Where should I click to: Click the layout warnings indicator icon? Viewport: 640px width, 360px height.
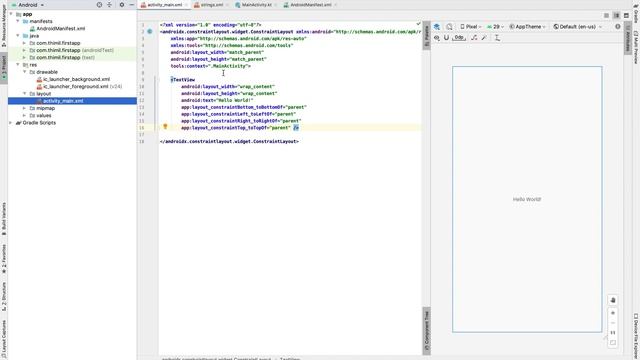point(618,27)
